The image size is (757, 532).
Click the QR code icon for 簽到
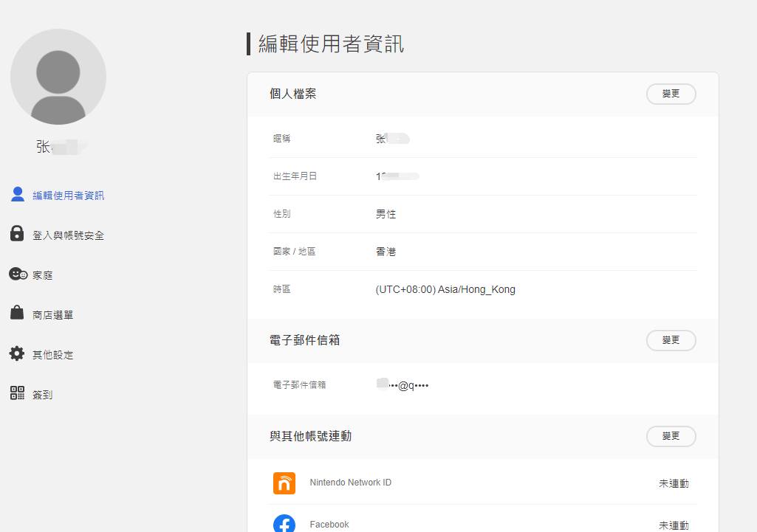coord(17,393)
